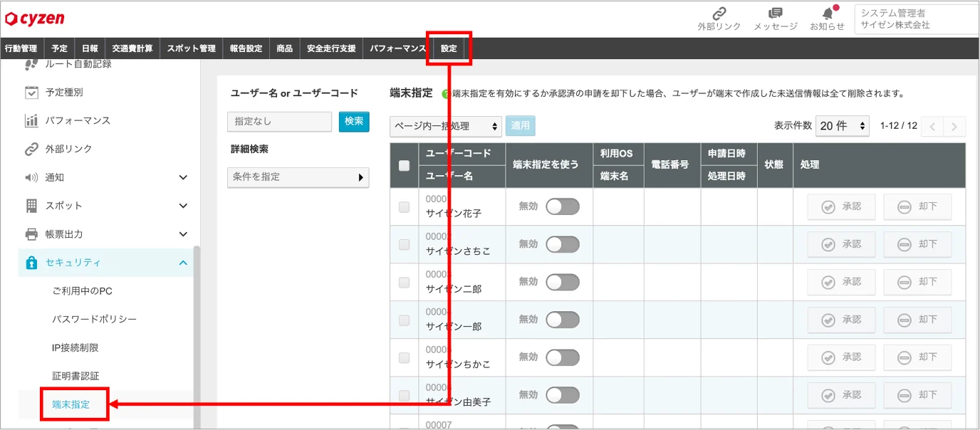Open IP接続制限 in sidebar
The width and height of the screenshot is (980, 430).
click(75, 348)
